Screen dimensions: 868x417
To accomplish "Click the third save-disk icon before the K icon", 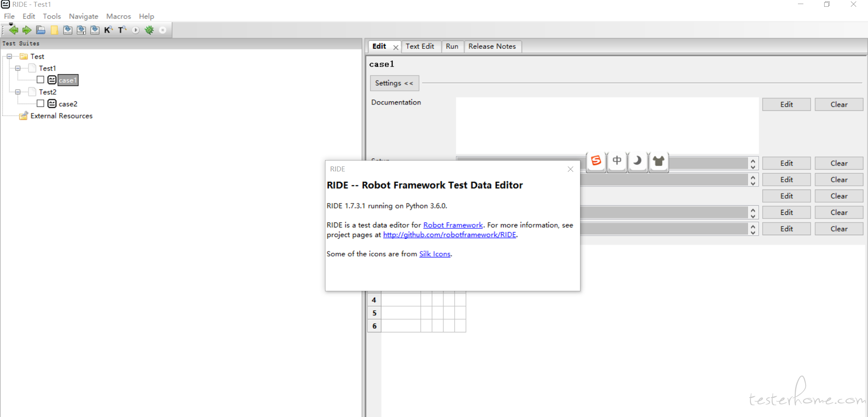I will 95,30.
